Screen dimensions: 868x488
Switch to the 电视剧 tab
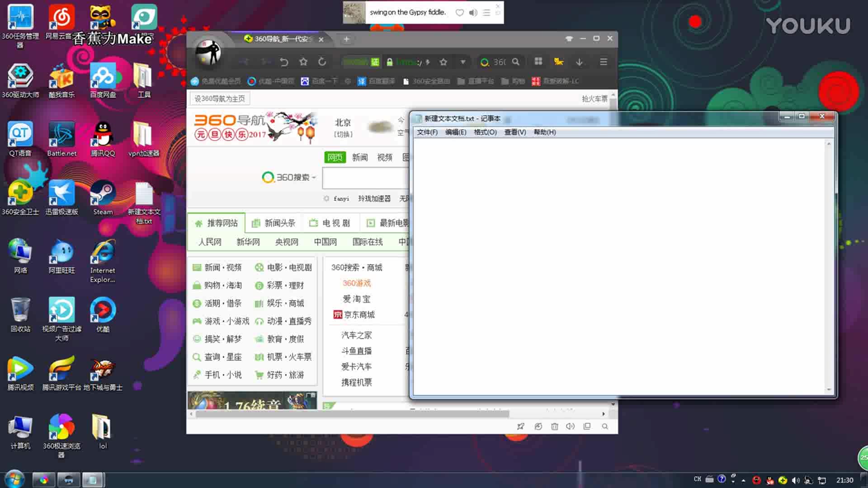(x=330, y=223)
